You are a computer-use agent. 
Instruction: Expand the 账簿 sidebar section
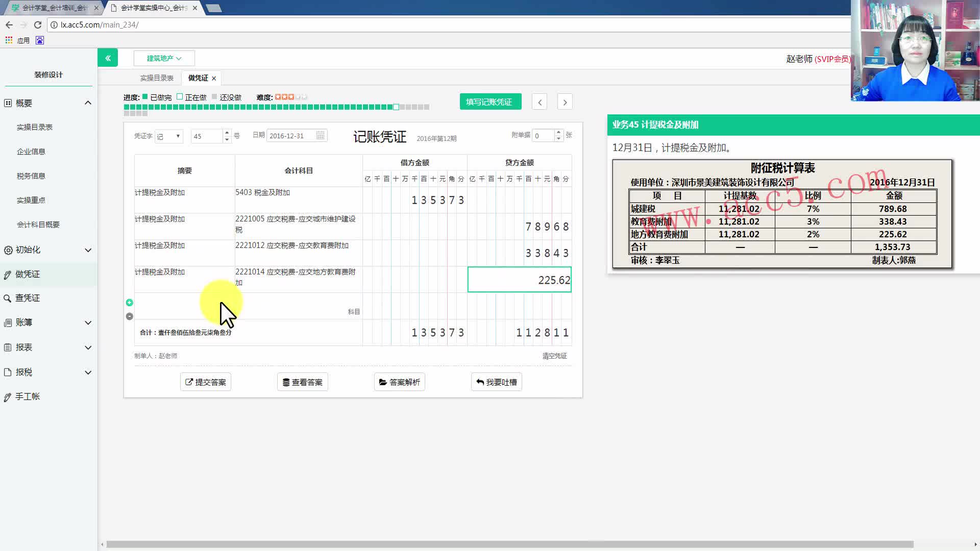point(23,322)
